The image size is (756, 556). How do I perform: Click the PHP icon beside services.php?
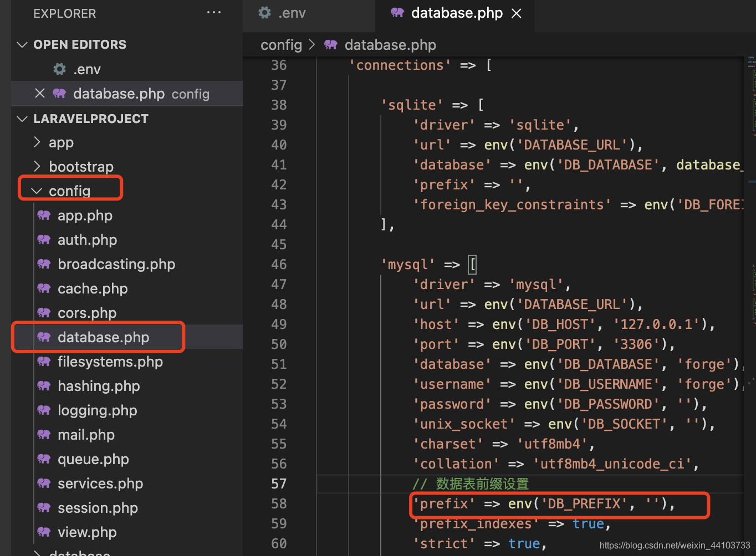click(44, 483)
